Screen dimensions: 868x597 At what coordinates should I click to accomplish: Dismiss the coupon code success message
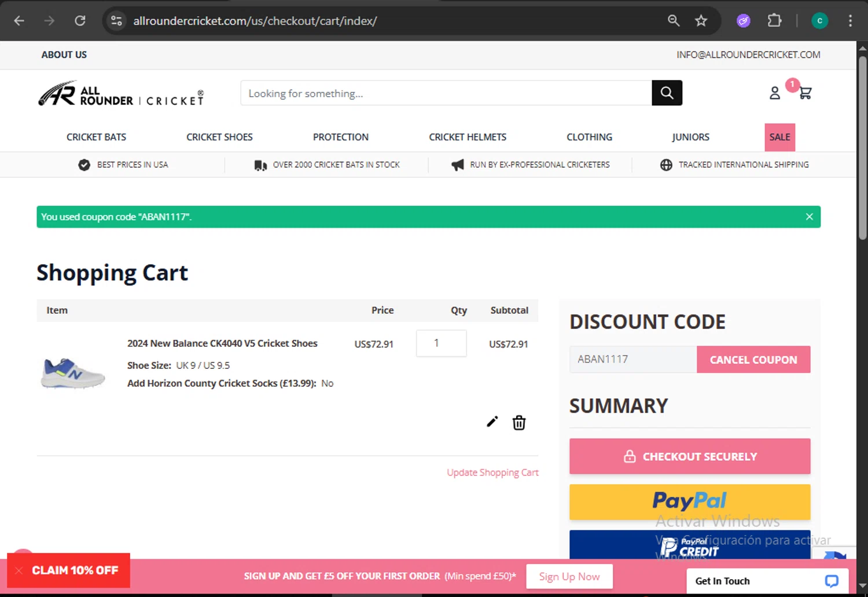point(809,217)
